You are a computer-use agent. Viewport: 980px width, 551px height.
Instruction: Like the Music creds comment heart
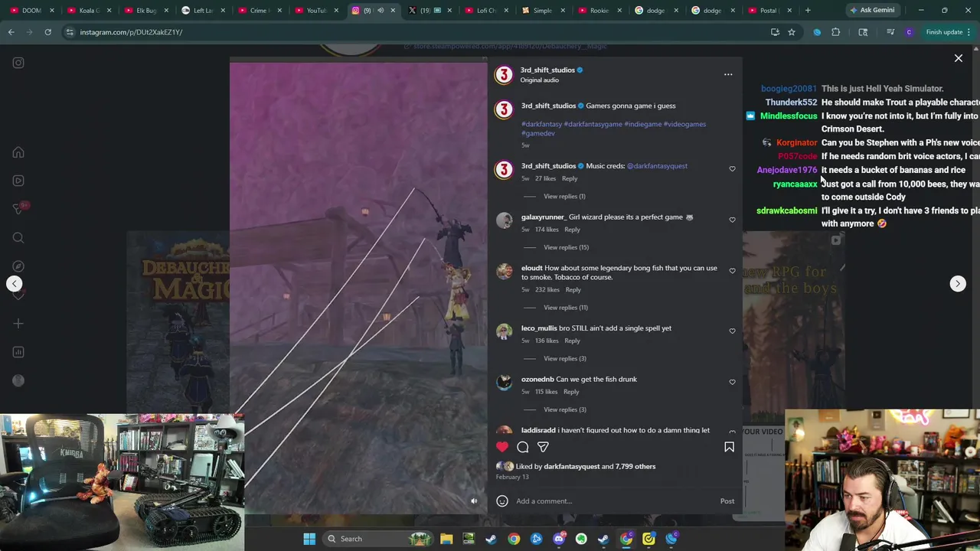[x=732, y=169]
